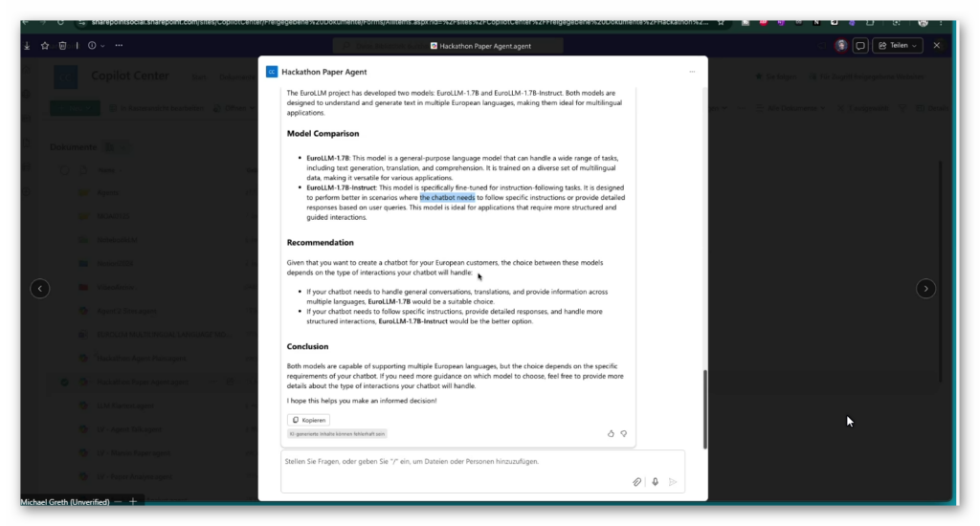Click the Name column header sort
This screenshot has height=526, width=980.
[109, 170]
